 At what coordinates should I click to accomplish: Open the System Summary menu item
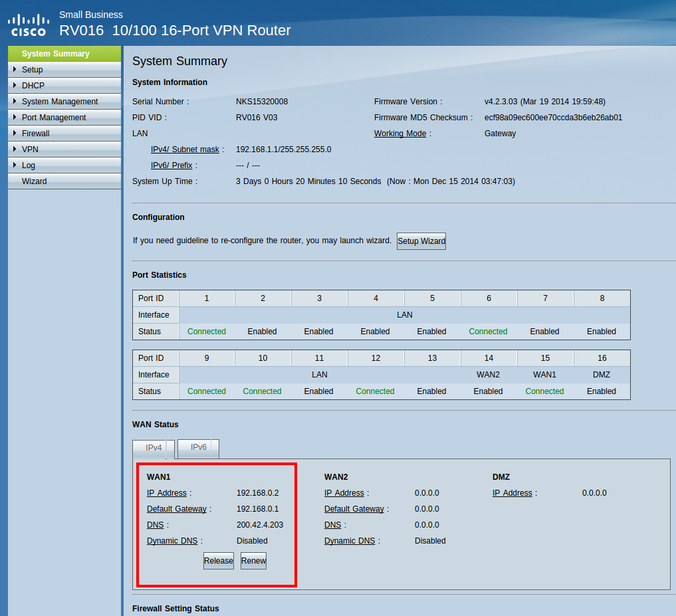tap(64, 53)
